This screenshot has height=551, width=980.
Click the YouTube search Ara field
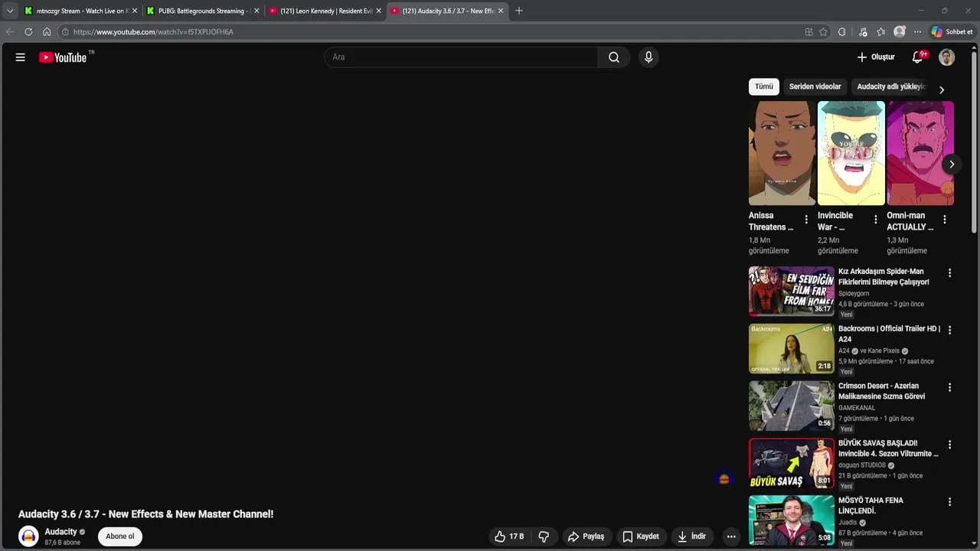(461, 57)
